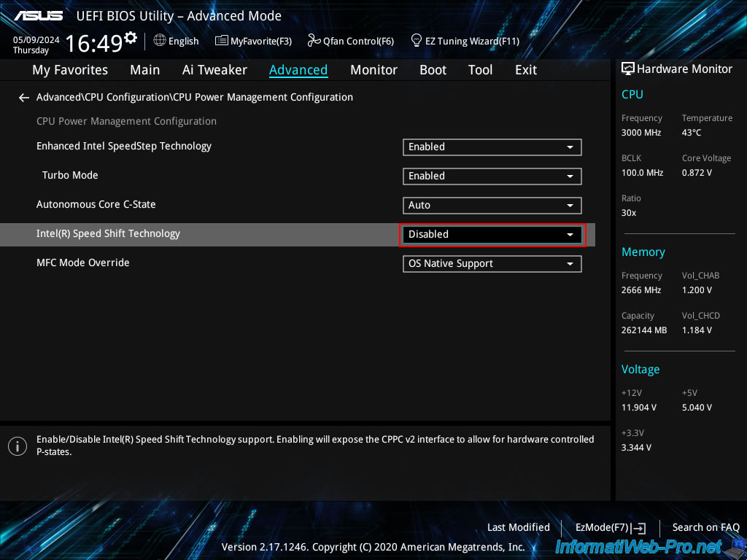
Task: Click the globe language icon
Action: pyautogui.click(x=160, y=41)
